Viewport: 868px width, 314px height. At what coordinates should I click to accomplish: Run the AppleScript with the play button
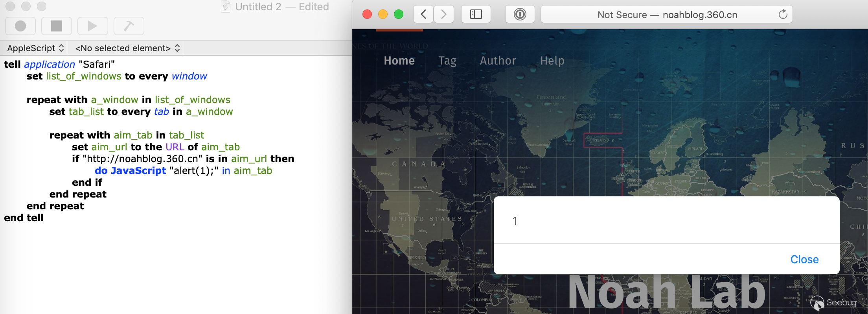click(x=93, y=26)
